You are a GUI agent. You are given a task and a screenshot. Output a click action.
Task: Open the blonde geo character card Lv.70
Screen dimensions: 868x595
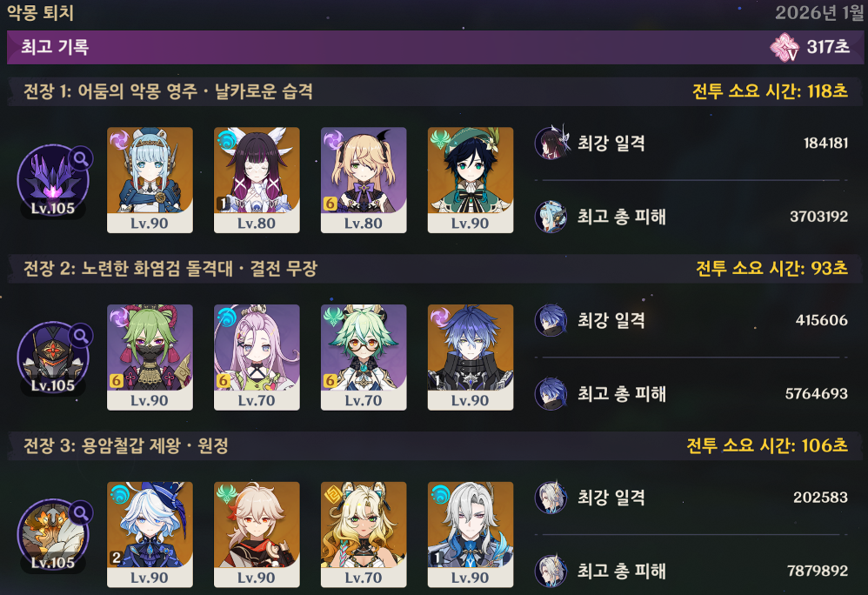[x=364, y=534]
